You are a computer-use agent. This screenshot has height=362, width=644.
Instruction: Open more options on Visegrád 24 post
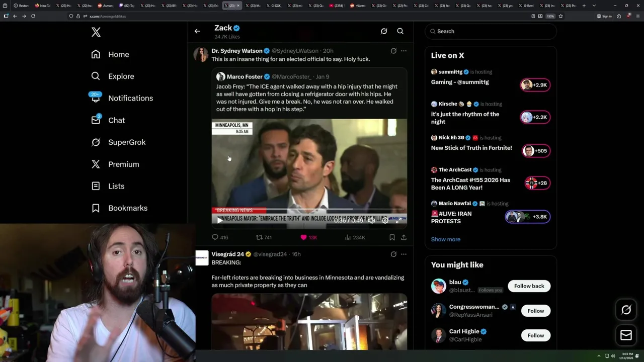[x=404, y=254]
